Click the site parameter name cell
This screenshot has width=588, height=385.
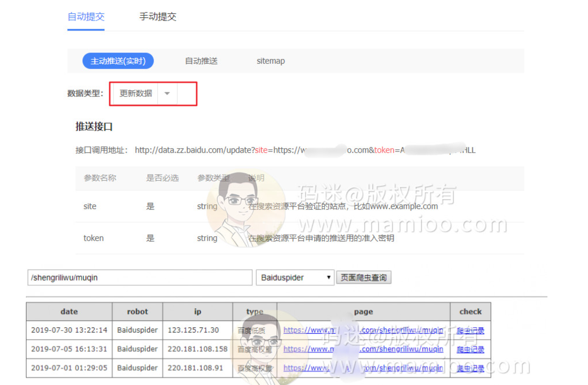coord(90,207)
